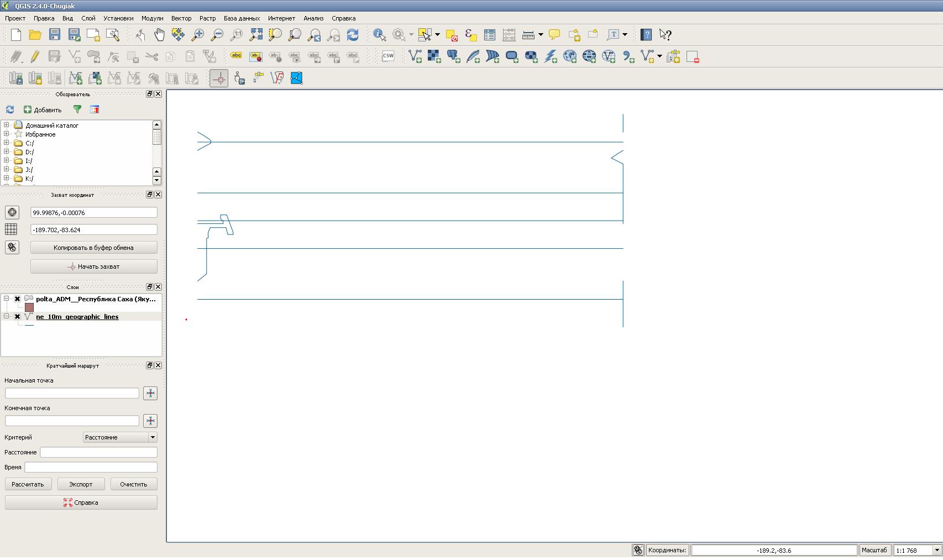Click the Refresh map icon
The image size is (943, 560).
coord(353,35)
